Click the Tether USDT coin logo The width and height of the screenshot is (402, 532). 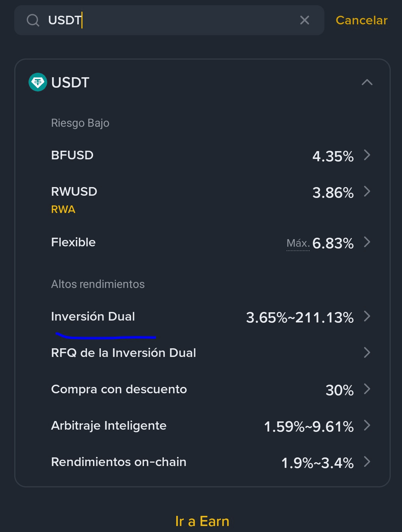38,82
